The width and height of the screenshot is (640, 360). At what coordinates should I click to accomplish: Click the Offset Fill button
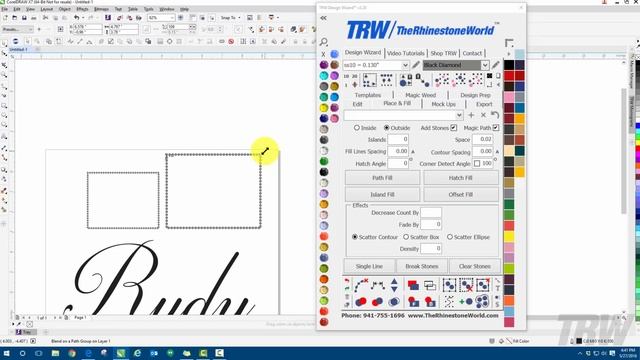460,195
